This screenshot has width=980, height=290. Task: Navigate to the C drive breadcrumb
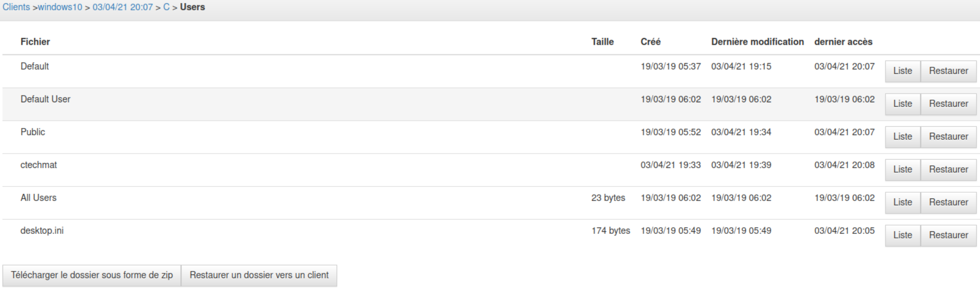[166, 7]
